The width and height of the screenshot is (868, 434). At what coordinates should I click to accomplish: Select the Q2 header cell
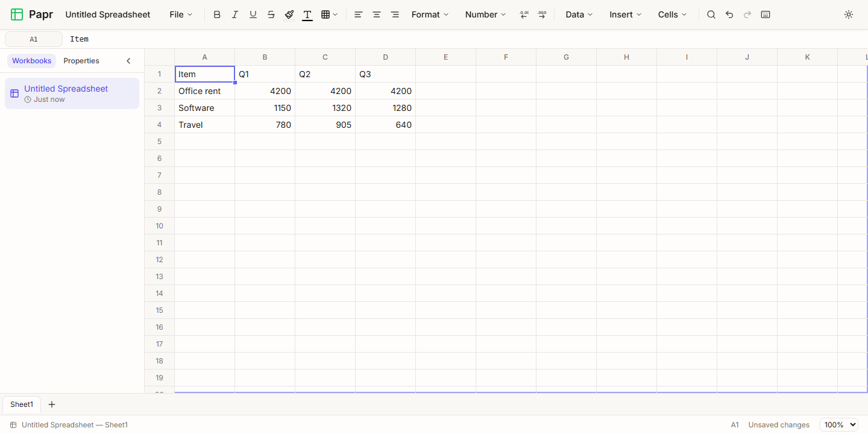[325, 74]
